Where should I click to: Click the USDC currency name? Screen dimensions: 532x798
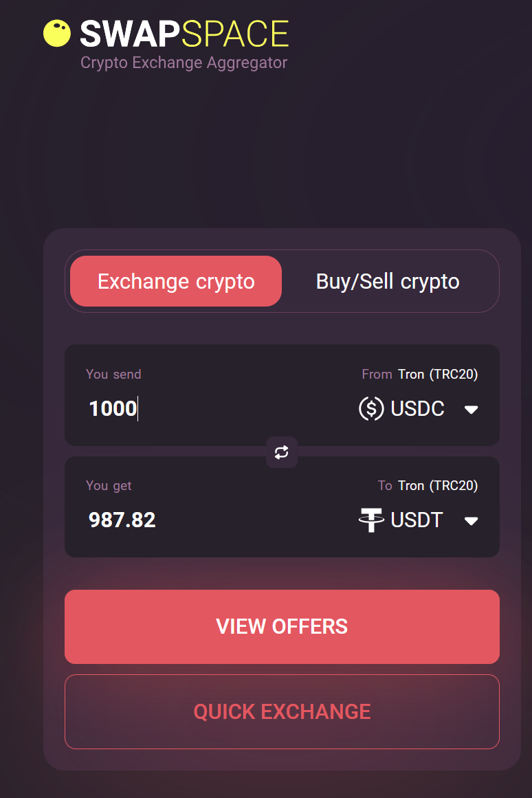417,409
